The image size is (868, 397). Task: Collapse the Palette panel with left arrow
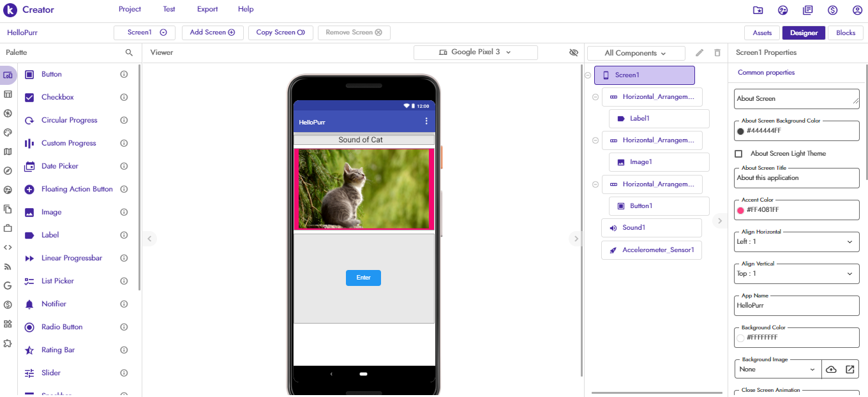[149, 239]
